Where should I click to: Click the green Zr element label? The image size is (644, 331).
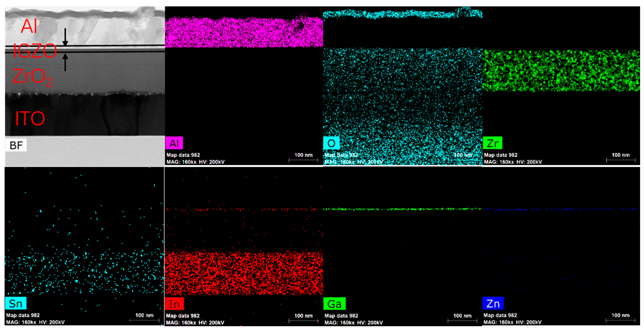pyautogui.click(x=492, y=143)
